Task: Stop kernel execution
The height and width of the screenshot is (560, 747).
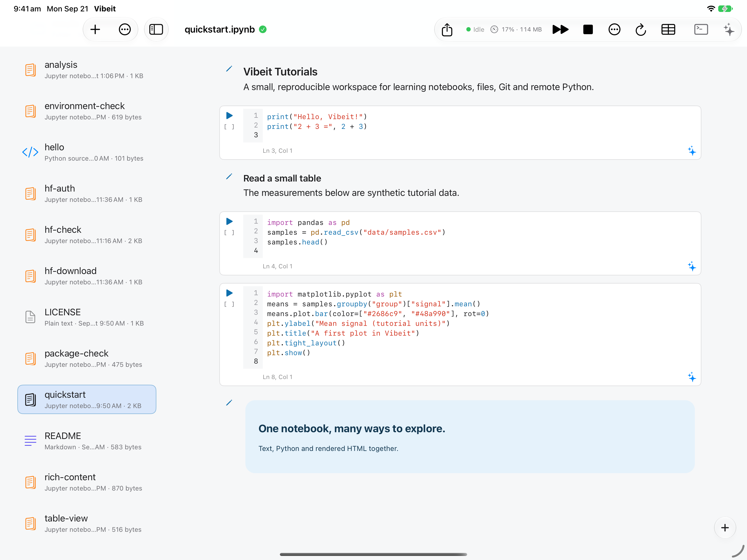Action: [588, 29]
